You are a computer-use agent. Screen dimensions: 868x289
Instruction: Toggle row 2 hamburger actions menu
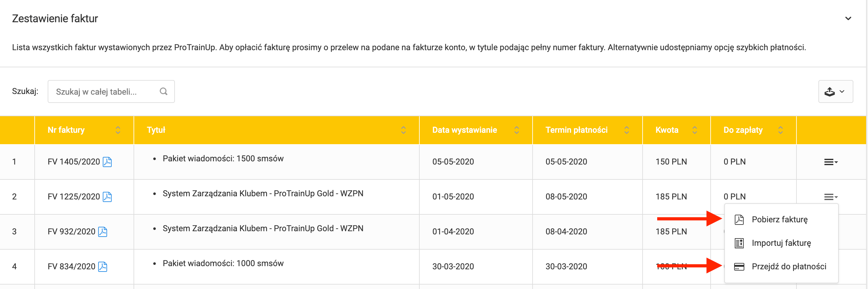pyautogui.click(x=830, y=197)
